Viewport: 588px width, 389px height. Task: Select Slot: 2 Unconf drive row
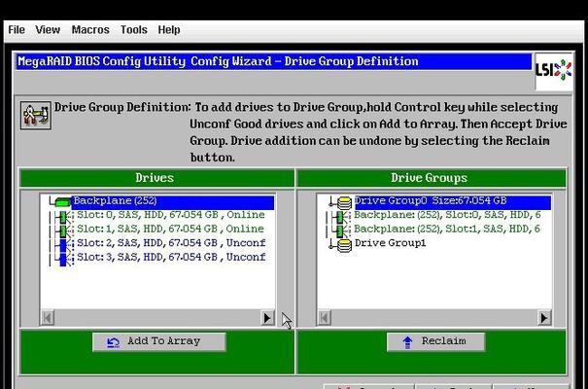pos(171,243)
